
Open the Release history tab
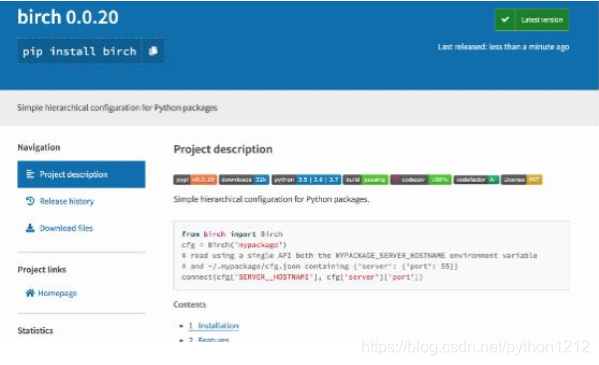(66, 201)
